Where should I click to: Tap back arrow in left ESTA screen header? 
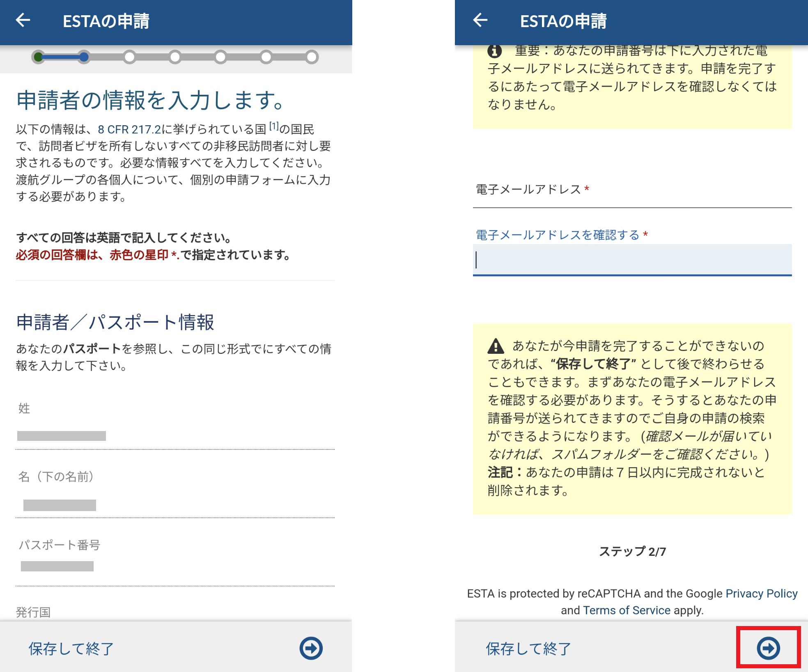click(23, 20)
